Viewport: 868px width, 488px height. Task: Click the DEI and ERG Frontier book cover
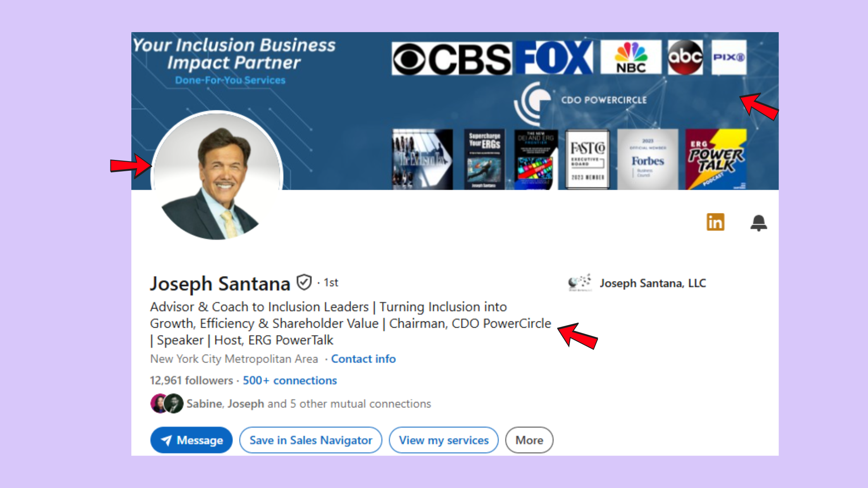[x=536, y=159]
